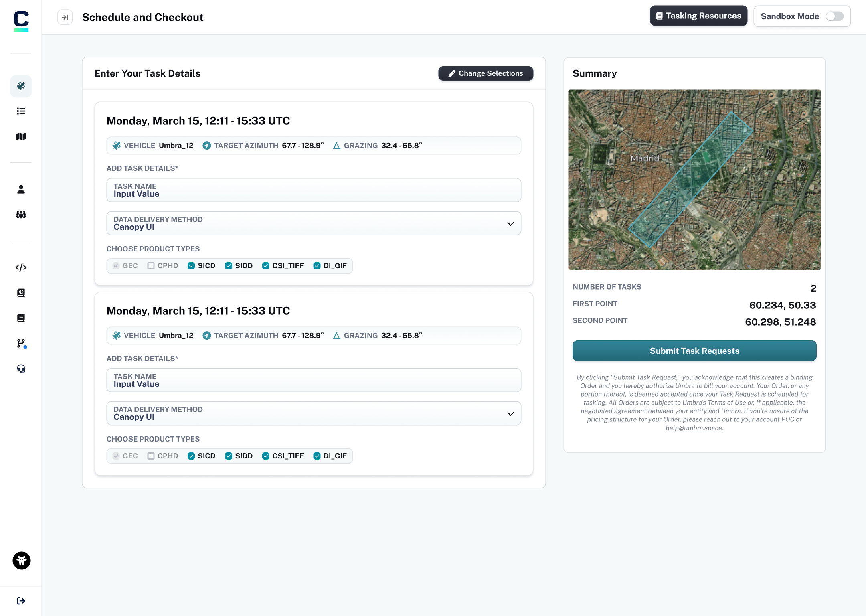Click the Tasking Resources button

click(x=698, y=16)
